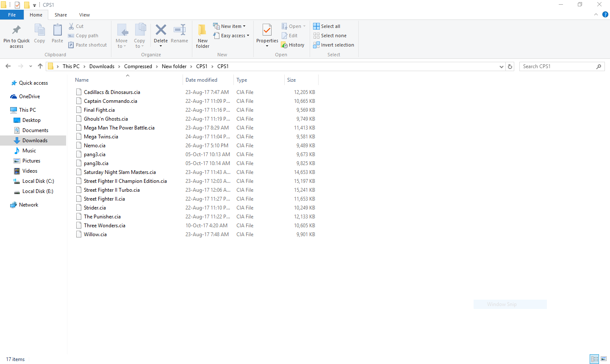Click New folder in the address breadcrumb
610x364 pixels.
click(x=174, y=66)
